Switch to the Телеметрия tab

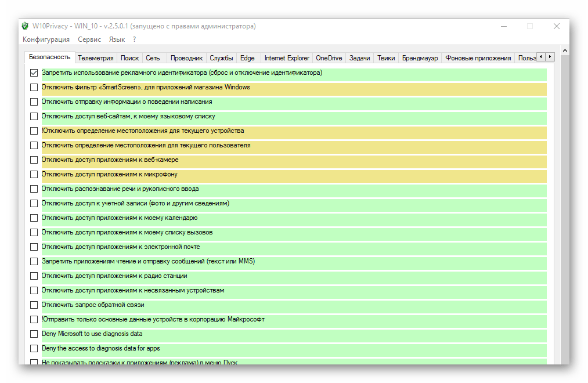(96, 58)
